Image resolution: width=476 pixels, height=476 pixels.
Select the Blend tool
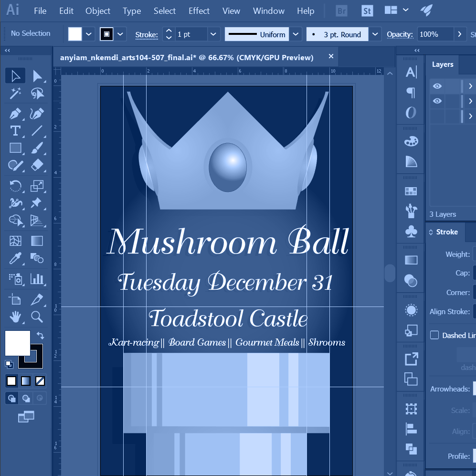coord(37,258)
